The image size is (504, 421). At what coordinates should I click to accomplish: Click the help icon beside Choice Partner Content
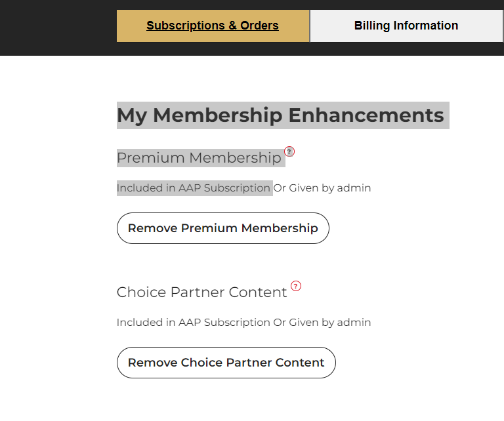pyautogui.click(x=296, y=286)
